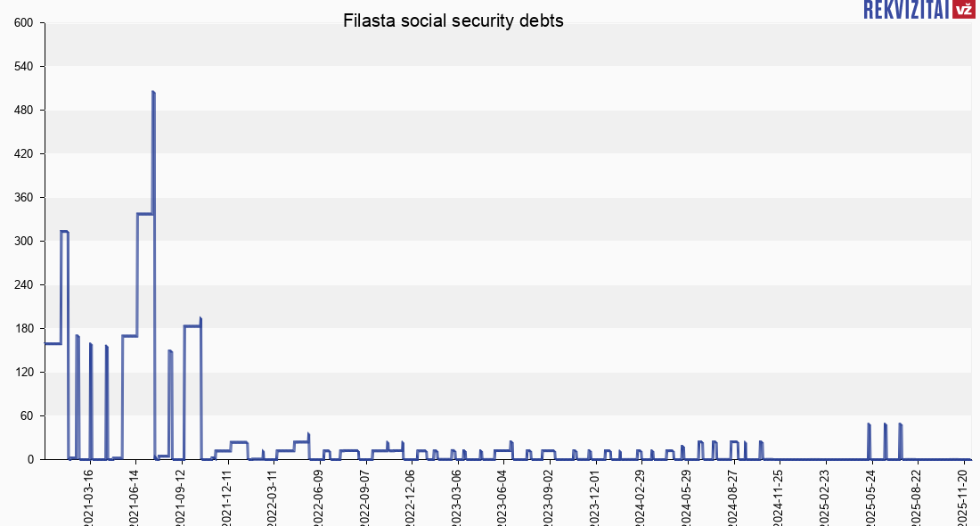Click the 360 y-axis value label

point(24,198)
